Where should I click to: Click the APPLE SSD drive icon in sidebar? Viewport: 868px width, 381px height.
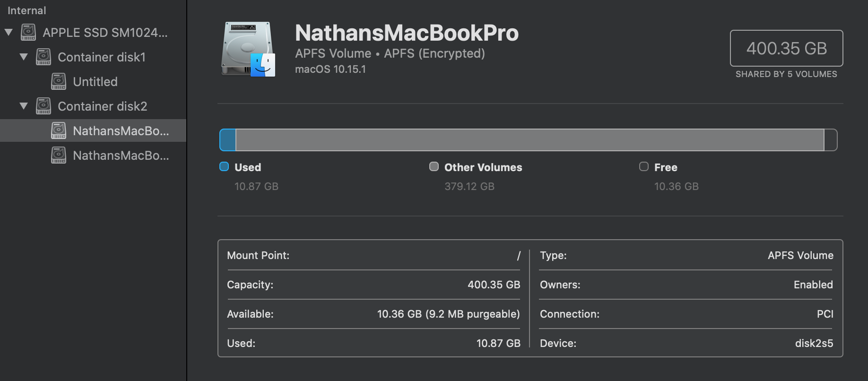click(28, 33)
